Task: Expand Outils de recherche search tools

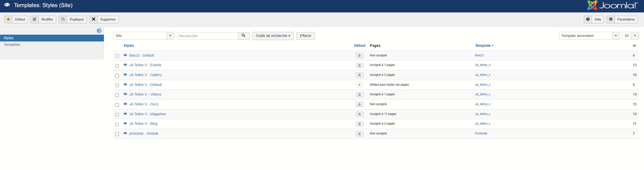Action: (x=273, y=36)
